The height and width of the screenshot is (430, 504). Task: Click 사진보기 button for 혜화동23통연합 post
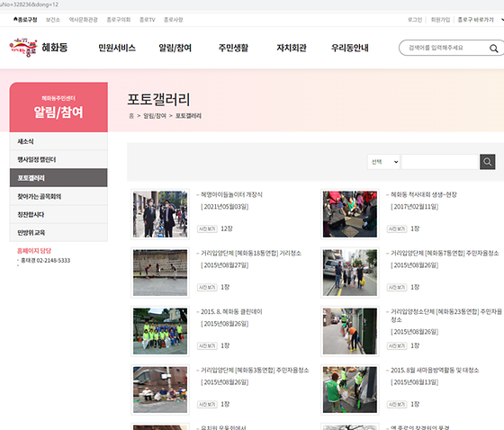[397, 345]
